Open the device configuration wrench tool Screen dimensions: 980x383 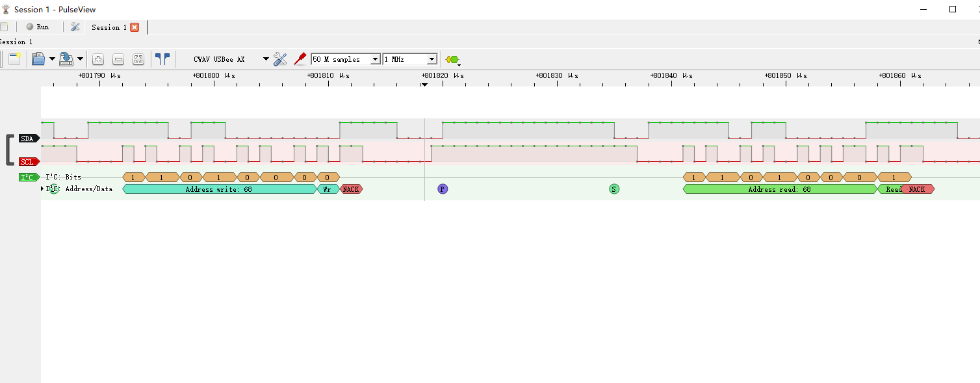(279, 59)
